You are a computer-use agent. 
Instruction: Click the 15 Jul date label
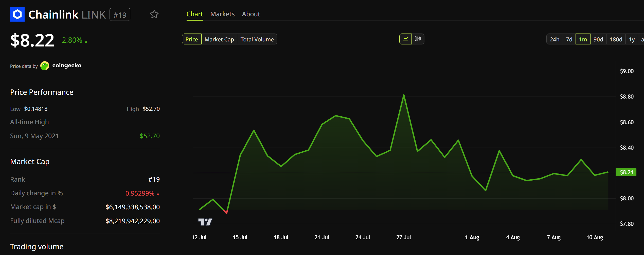pos(240,237)
